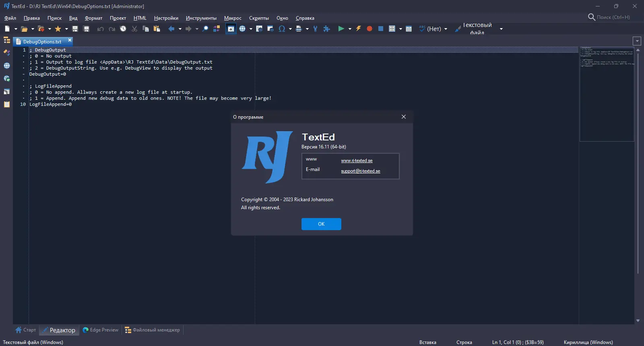This screenshot has height=346, width=644.
Task: Click the globe browser icon in the toolbar
Action: coord(242,29)
